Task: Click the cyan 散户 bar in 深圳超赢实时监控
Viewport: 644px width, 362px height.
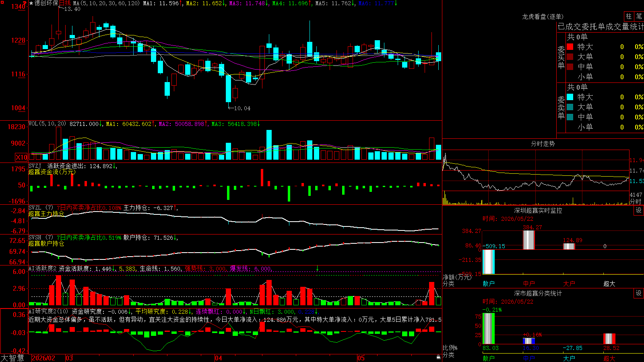Action: tap(489, 262)
